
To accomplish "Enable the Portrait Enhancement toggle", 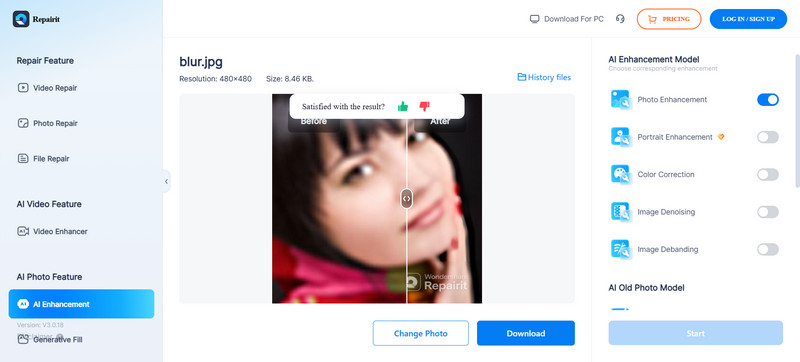I will [767, 137].
